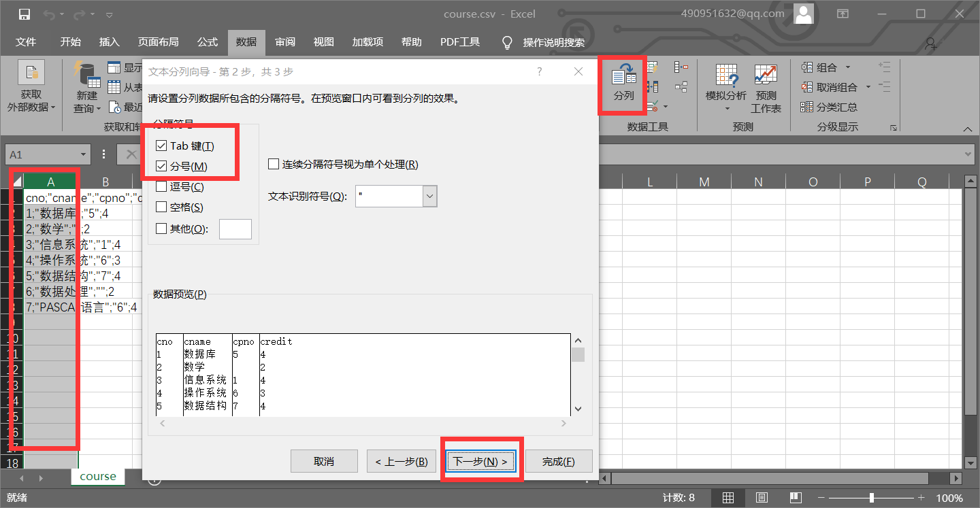
Task: Click the Save icon in Quick Access Toolbar
Action: [x=25, y=13]
